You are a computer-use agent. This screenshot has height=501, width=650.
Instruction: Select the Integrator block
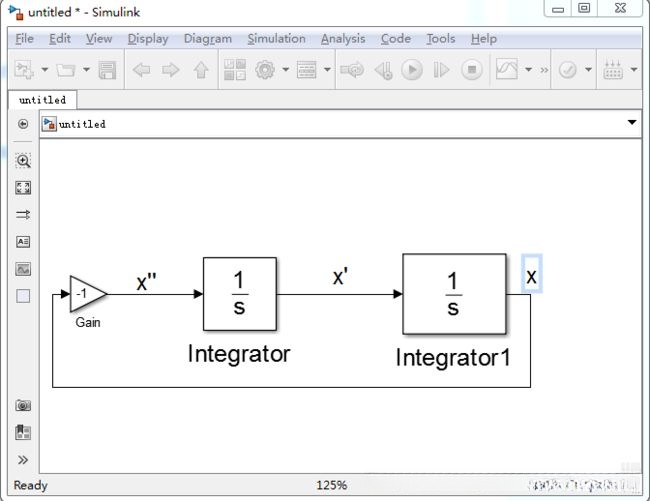240,294
